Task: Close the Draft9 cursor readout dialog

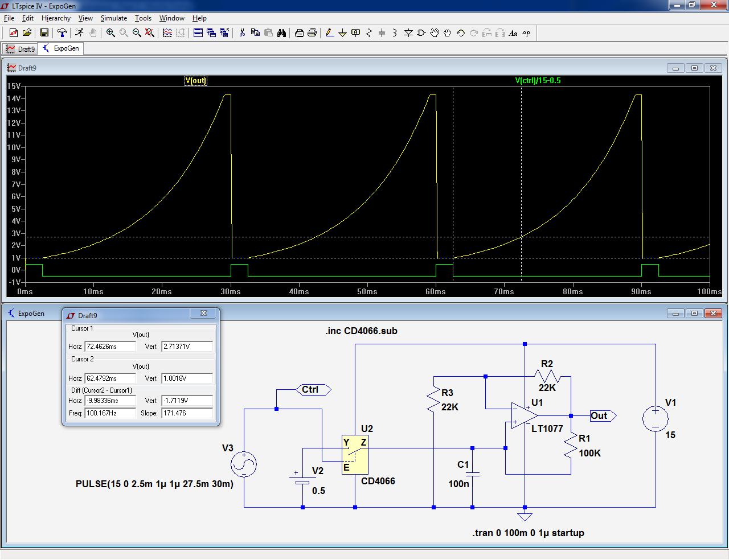Action: [x=203, y=314]
